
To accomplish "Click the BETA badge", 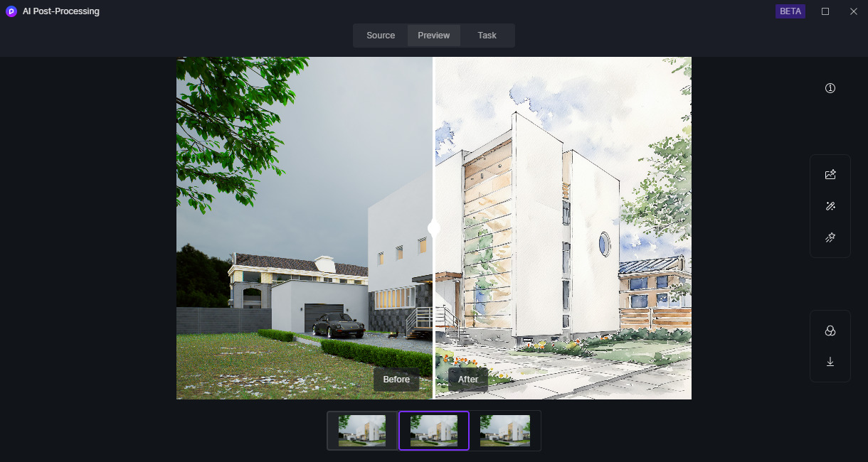I will point(790,11).
